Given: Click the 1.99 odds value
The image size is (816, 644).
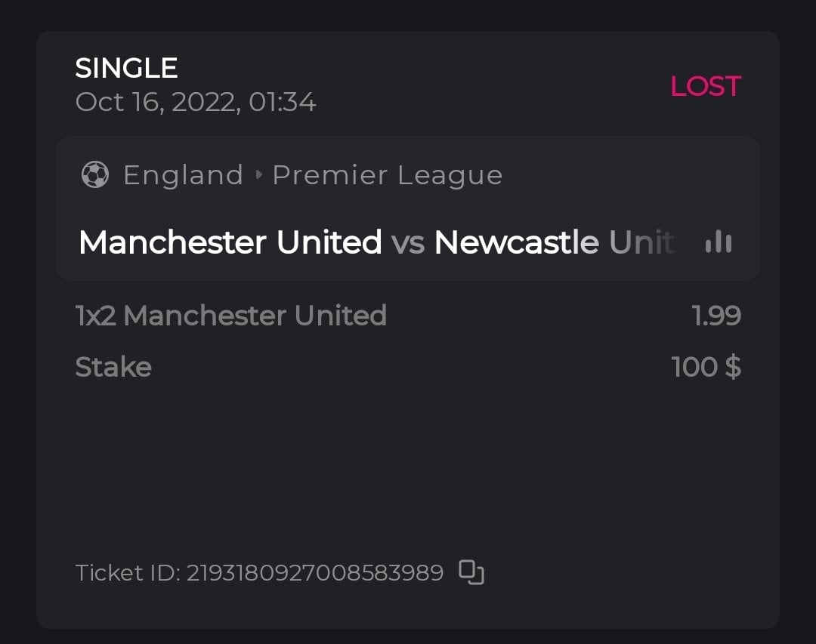Looking at the screenshot, I should coord(716,316).
